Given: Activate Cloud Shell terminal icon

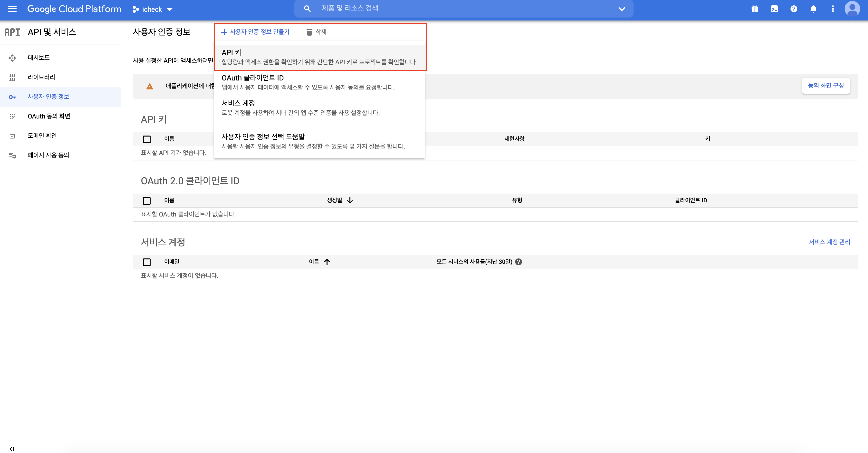Looking at the screenshot, I should tap(774, 9).
